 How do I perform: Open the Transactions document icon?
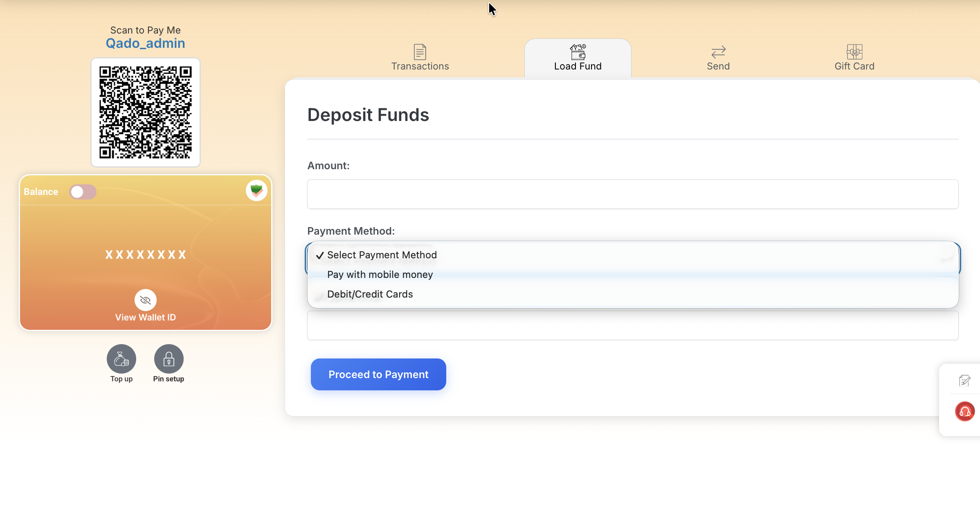(420, 52)
